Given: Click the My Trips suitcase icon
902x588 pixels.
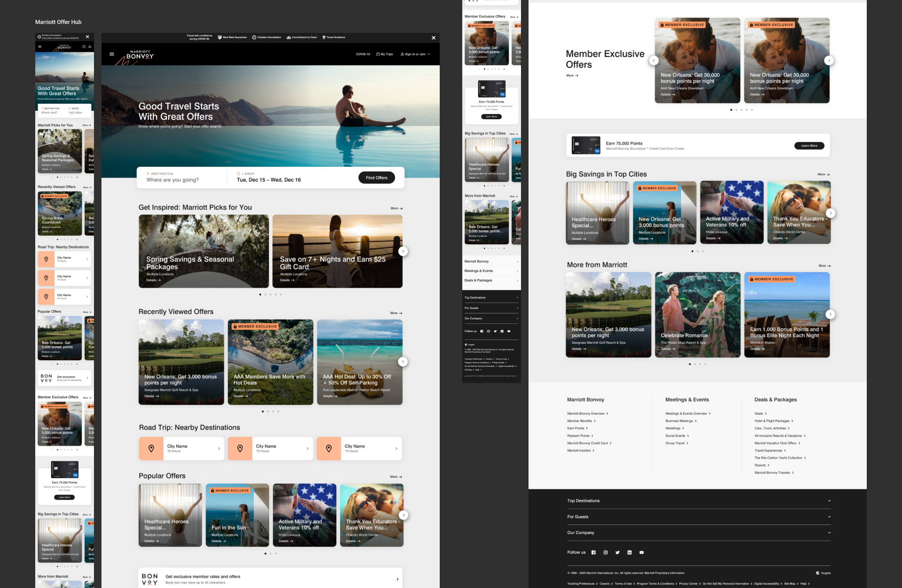Looking at the screenshot, I should point(378,54).
